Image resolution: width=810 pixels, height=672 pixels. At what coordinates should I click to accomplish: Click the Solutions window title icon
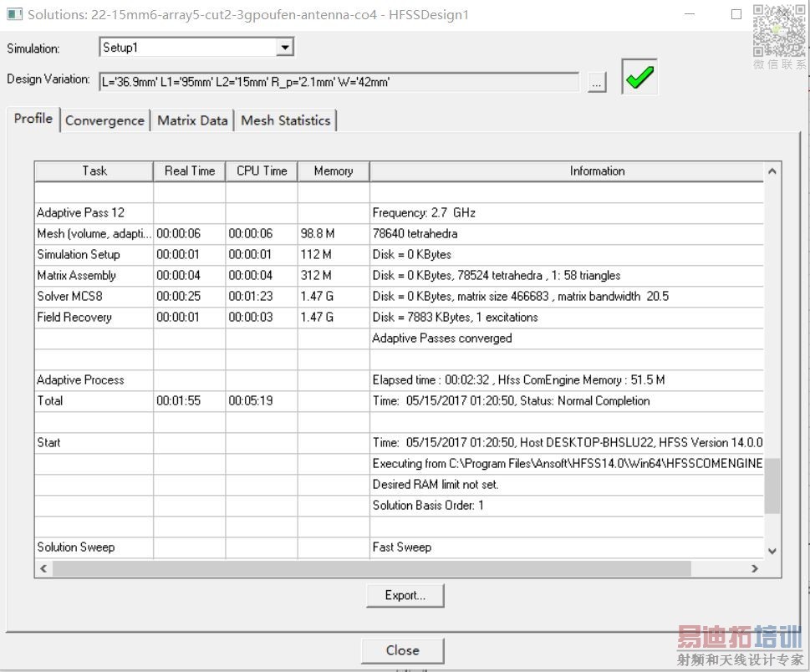click(x=14, y=14)
